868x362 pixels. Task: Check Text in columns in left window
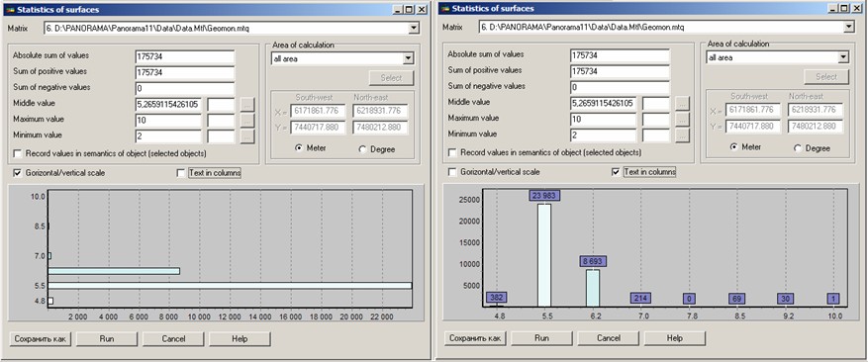pyautogui.click(x=180, y=173)
